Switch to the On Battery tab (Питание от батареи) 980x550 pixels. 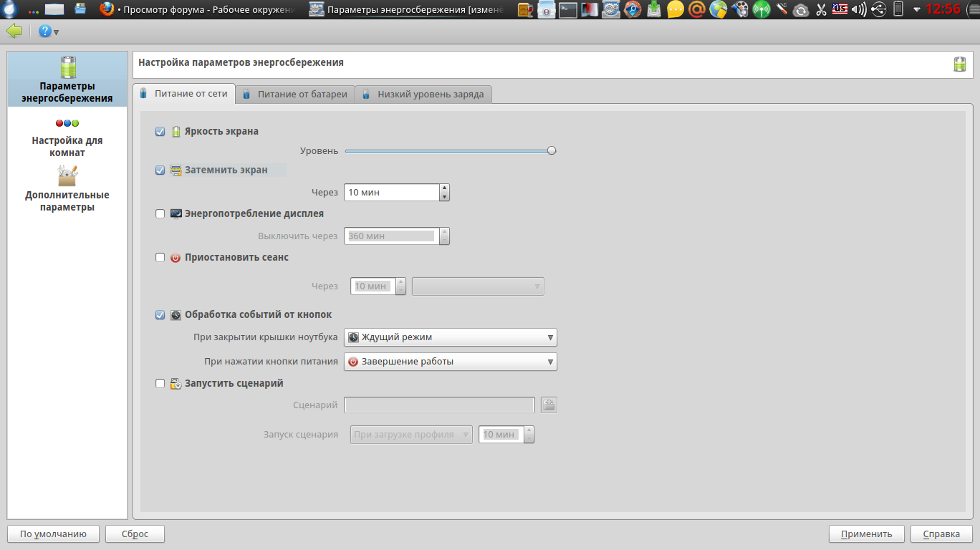295,95
